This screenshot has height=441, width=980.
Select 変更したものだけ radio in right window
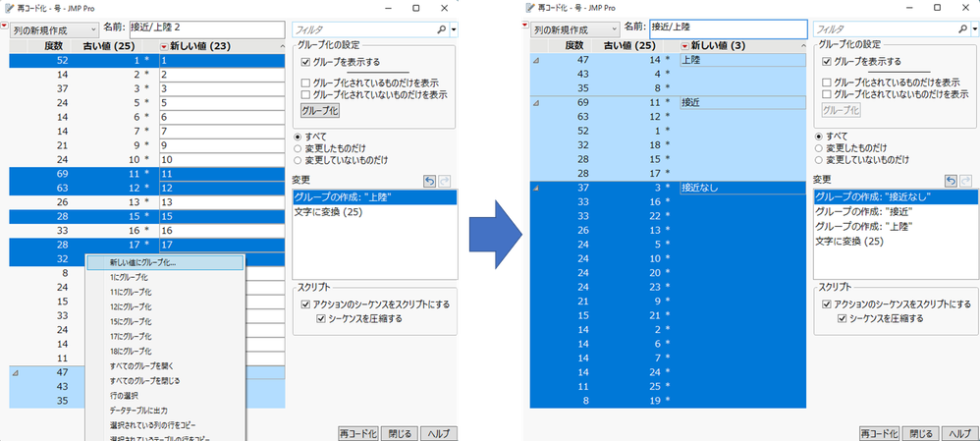coord(819,148)
